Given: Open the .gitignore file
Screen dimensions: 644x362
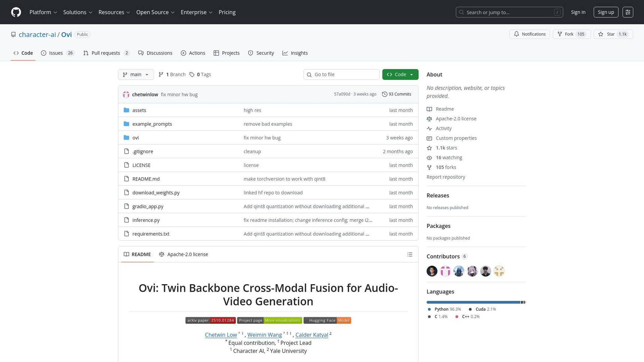Looking at the screenshot, I should (143, 151).
